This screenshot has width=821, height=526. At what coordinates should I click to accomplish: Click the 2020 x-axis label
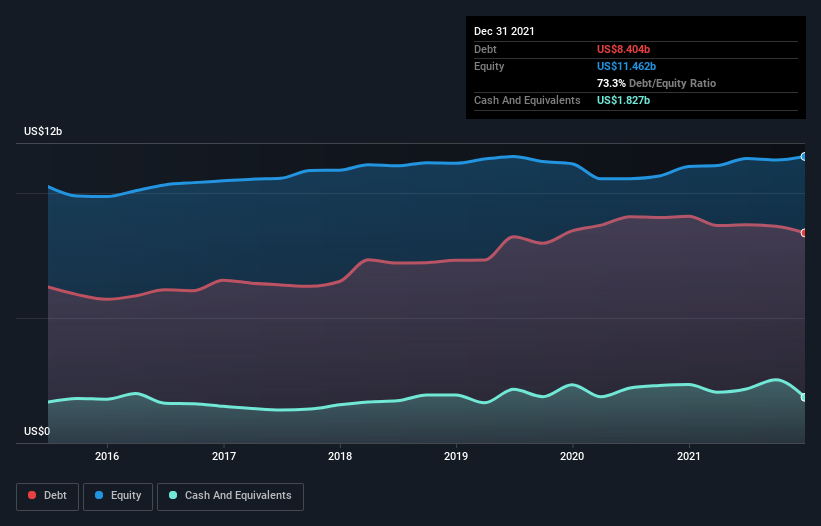(x=572, y=456)
